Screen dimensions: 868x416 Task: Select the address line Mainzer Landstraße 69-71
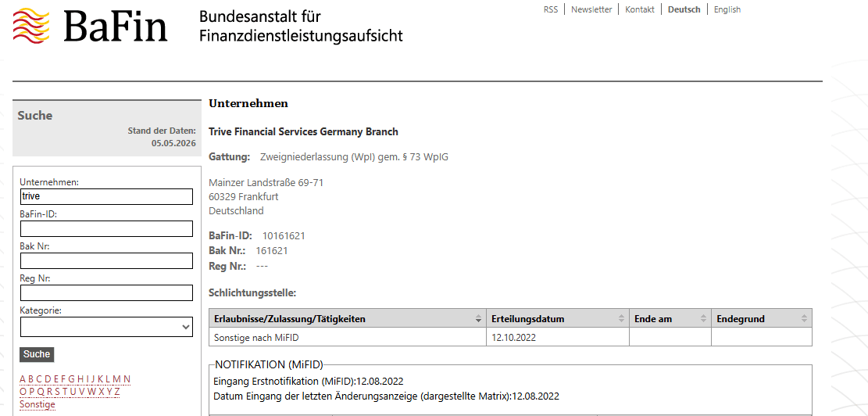tap(266, 182)
